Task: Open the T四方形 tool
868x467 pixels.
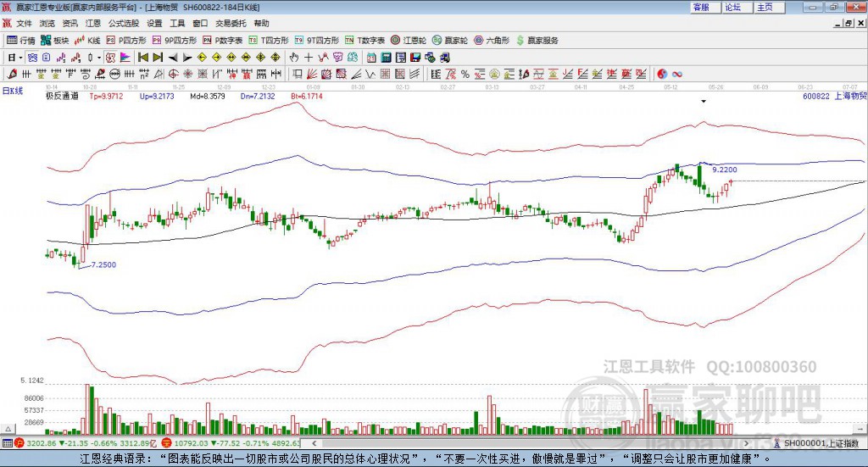Action: [x=269, y=41]
